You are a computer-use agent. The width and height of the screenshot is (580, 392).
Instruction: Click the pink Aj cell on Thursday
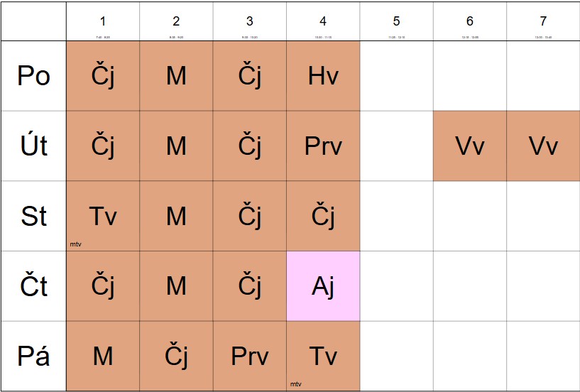(323, 286)
